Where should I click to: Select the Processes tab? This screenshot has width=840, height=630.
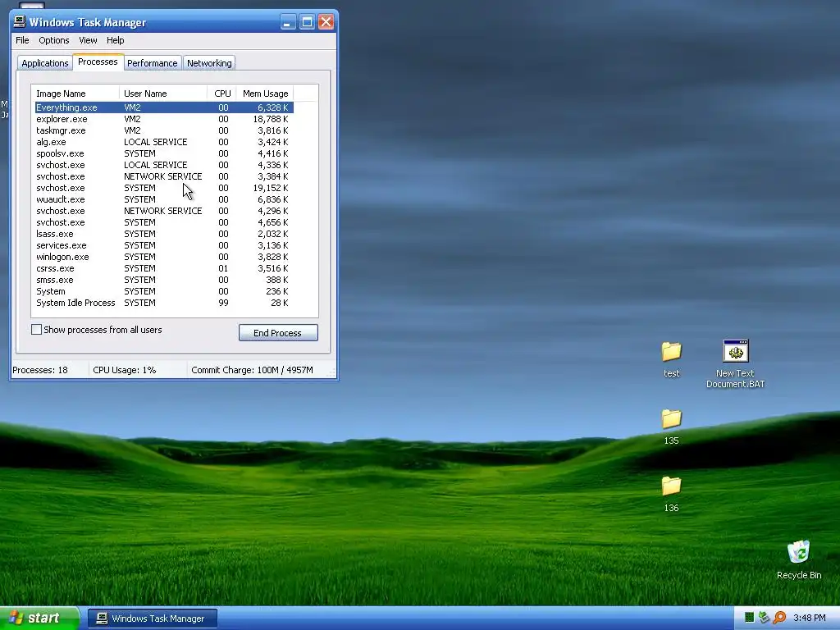pyautogui.click(x=98, y=62)
